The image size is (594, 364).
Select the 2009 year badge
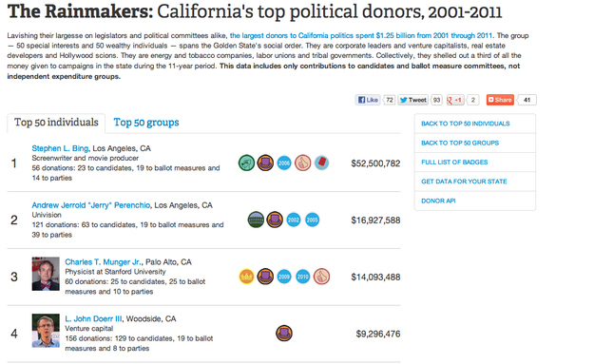coord(284,277)
